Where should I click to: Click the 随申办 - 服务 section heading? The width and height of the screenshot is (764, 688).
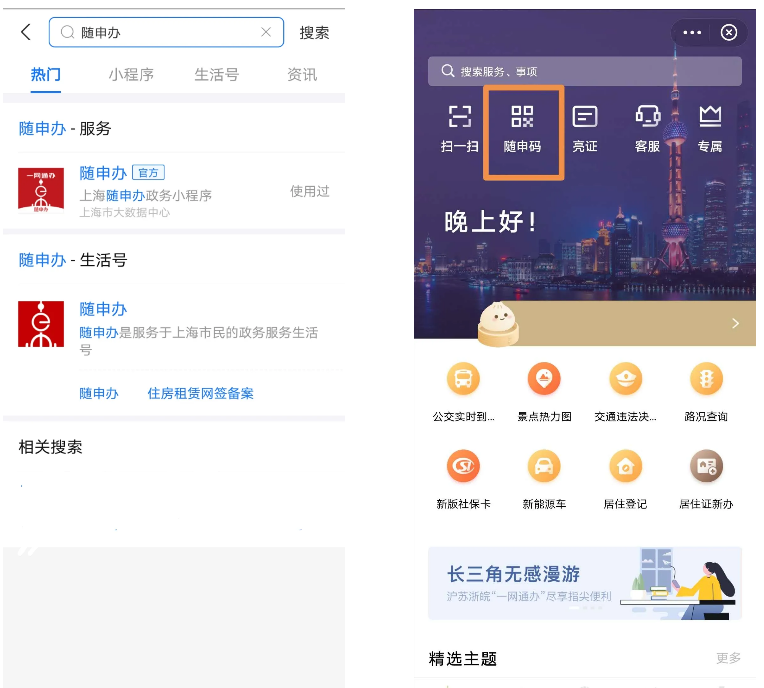coord(65,129)
